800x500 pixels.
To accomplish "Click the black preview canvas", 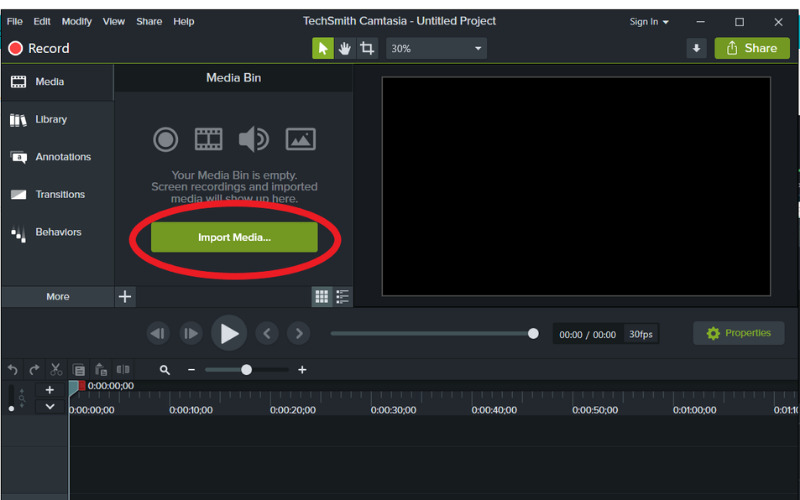I will click(x=576, y=186).
